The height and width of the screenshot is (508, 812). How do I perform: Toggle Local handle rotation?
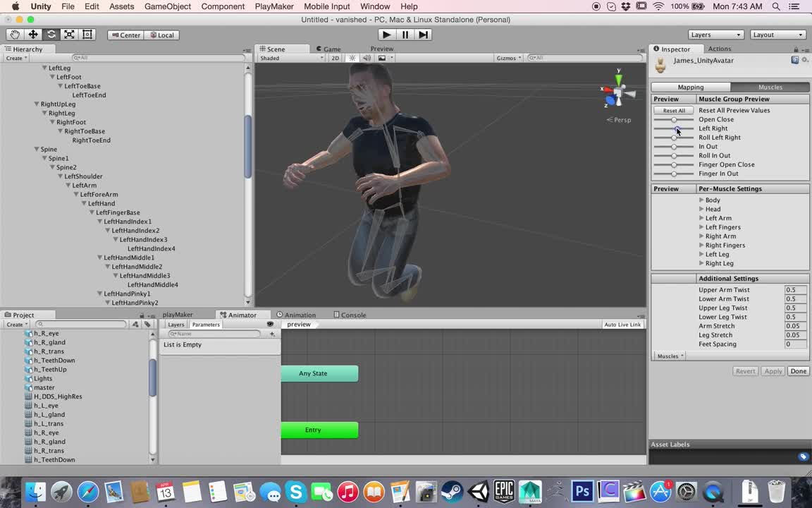[162, 35]
